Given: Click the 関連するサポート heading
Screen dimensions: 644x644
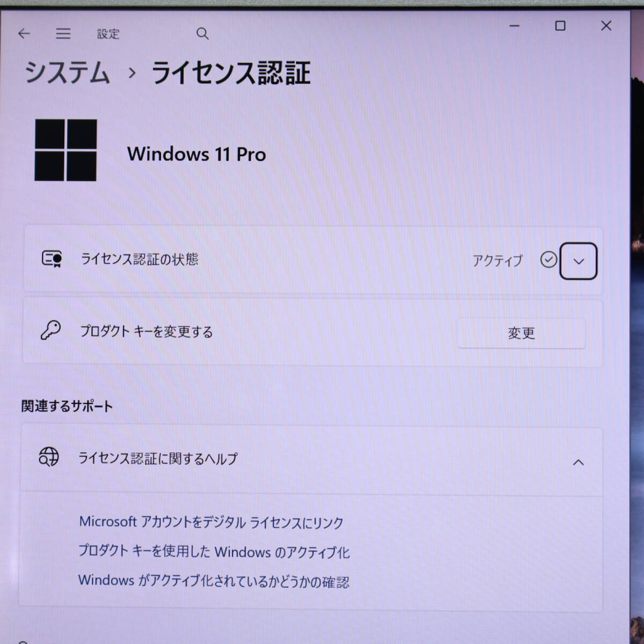Looking at the screenshot, I should coord(67,406).
